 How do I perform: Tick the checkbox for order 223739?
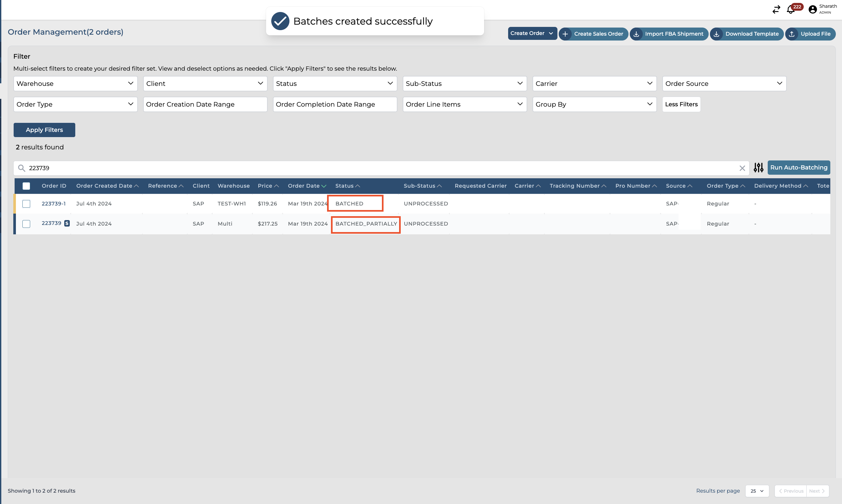[26, 224]
